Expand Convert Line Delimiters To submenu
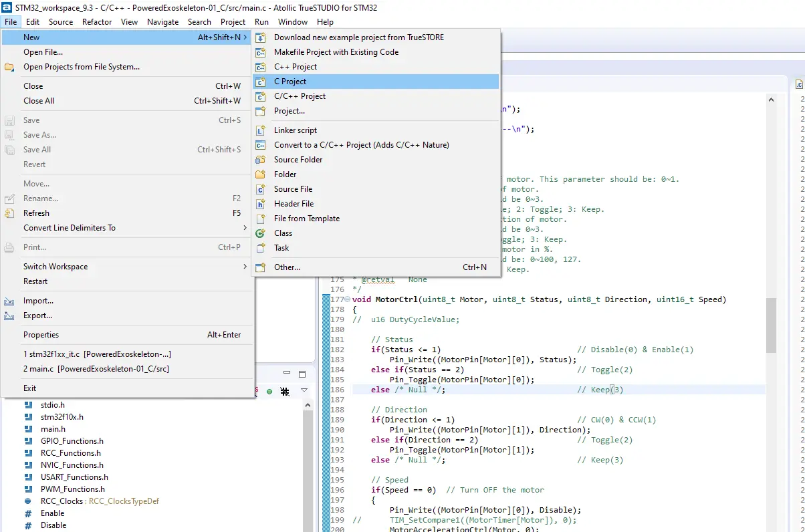 coord(126,228)
